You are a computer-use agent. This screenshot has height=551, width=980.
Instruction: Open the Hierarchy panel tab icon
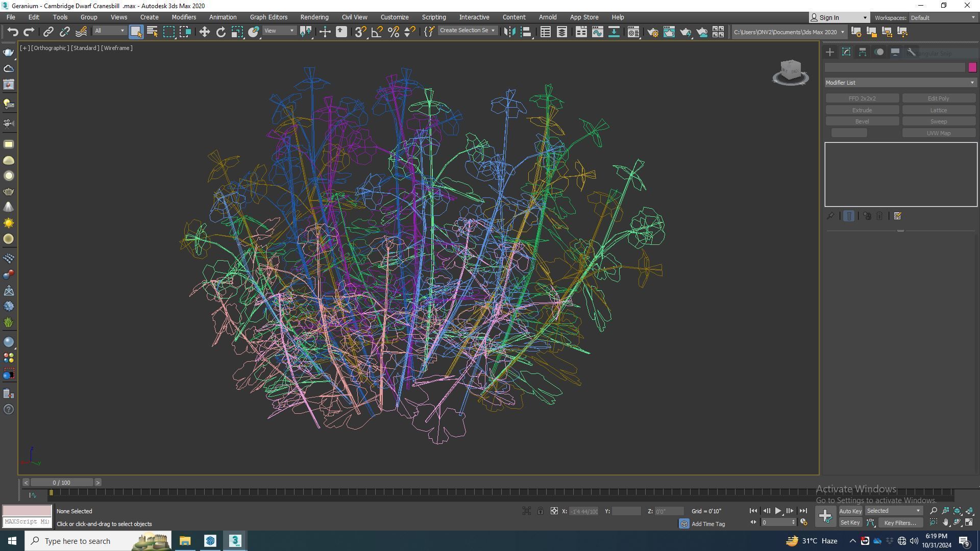tap(863, 52)
